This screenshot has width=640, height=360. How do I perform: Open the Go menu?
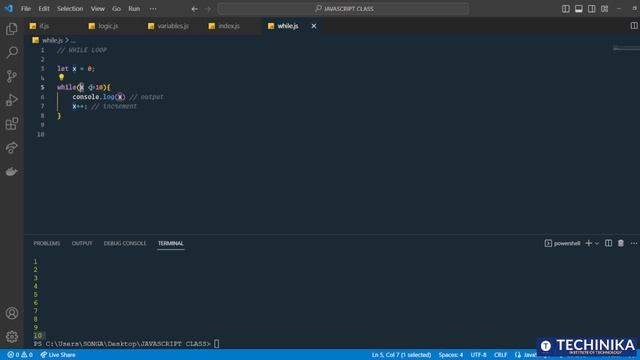(116, 9)
